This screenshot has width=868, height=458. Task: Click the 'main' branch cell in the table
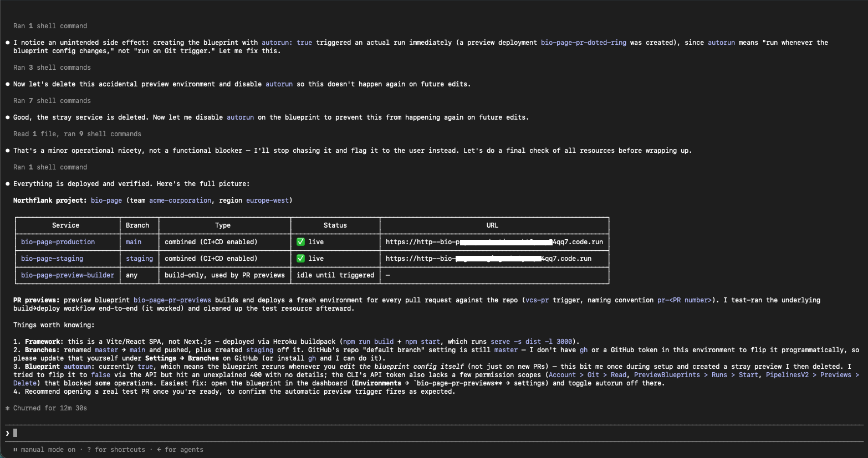pyautogui.click(x=134, y=242)
